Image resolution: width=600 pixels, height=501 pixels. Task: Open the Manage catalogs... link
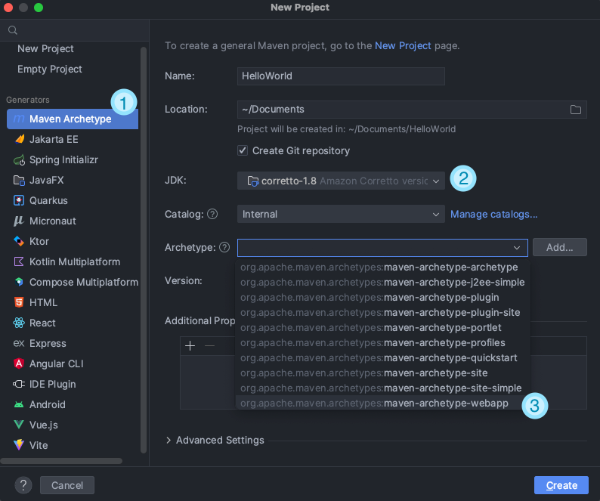[x=494, y=214]
